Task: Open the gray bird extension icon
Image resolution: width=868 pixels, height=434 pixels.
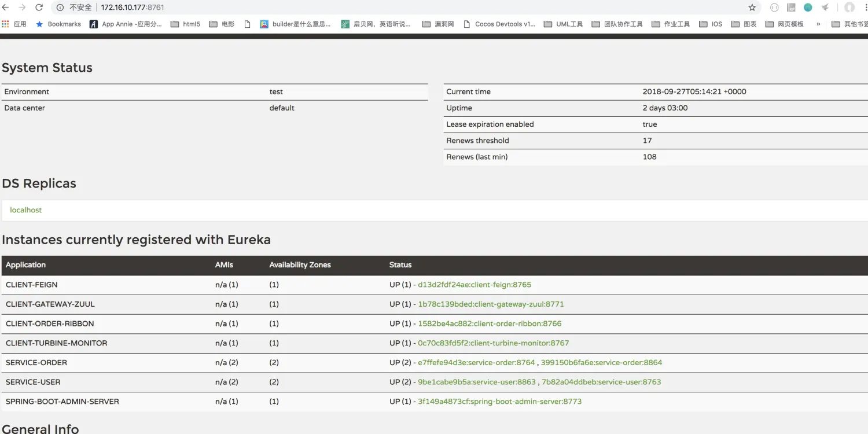Action: tap(825, 8)
